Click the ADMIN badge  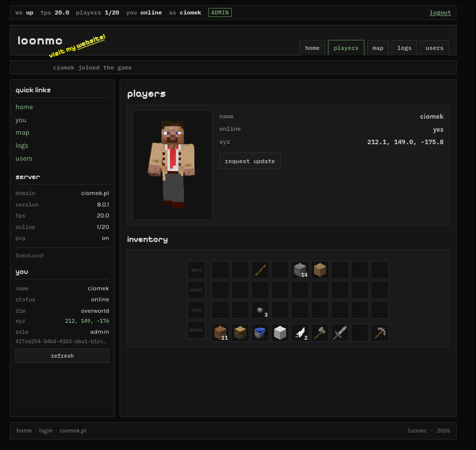pos(220,12)
